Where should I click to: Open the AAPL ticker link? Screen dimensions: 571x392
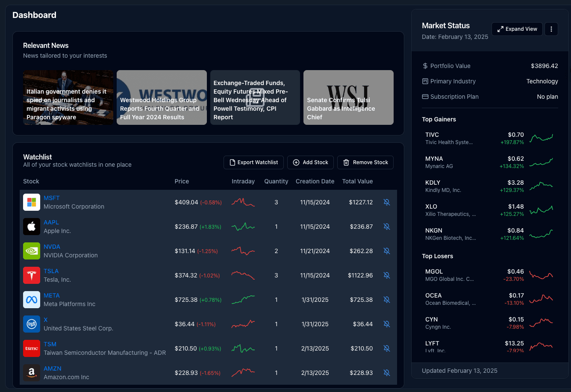tap(51, 222)
